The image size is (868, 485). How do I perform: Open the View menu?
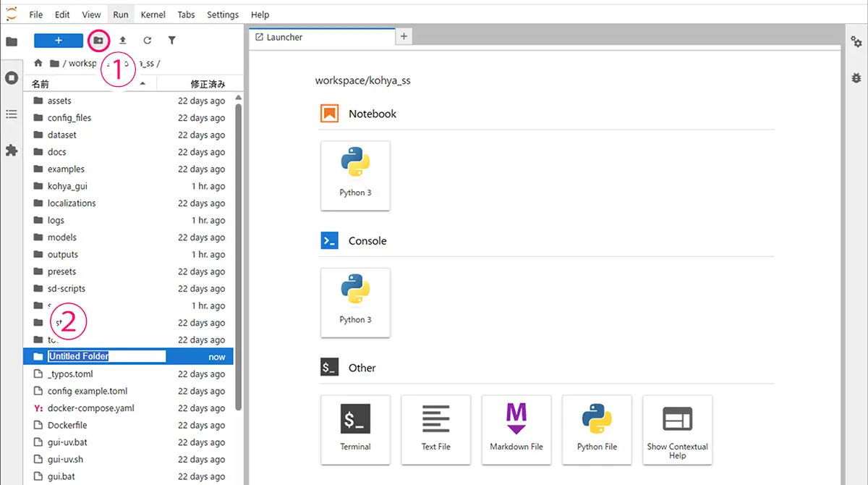click(91, 14)
